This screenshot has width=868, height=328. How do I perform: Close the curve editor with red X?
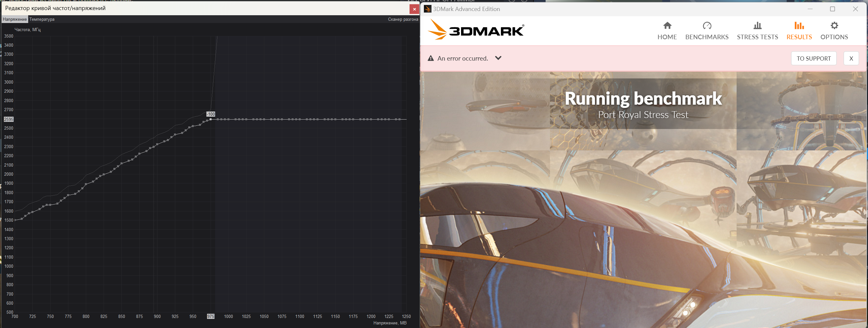(414, 9)
